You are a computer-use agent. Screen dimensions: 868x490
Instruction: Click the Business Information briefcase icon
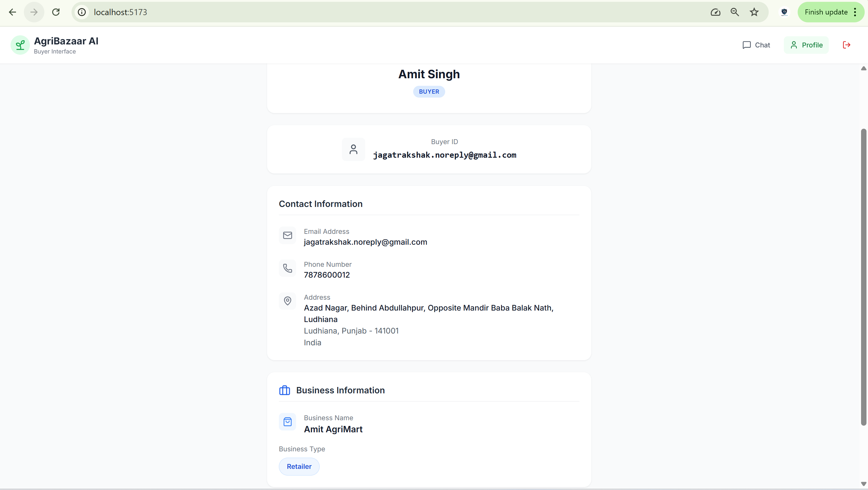click(x=284, y=390)
